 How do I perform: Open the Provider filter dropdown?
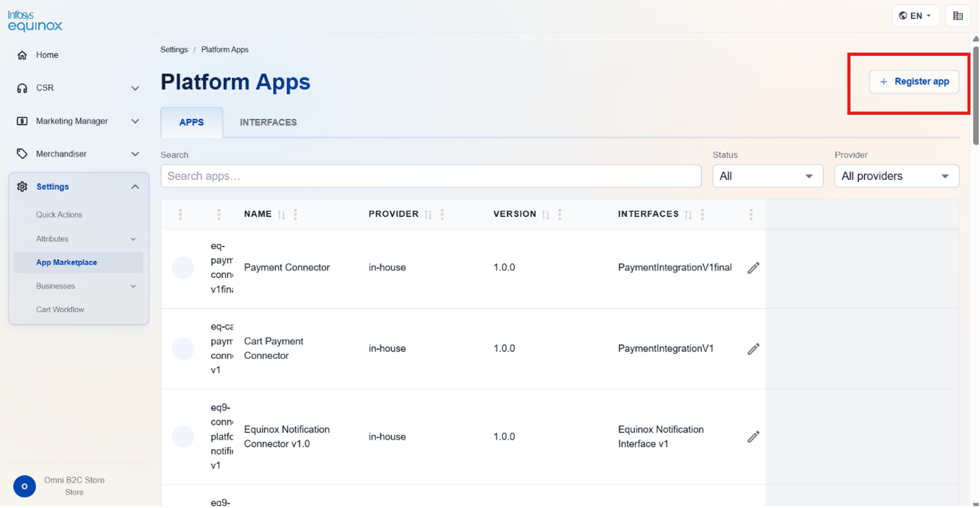(x=896, y=177)
